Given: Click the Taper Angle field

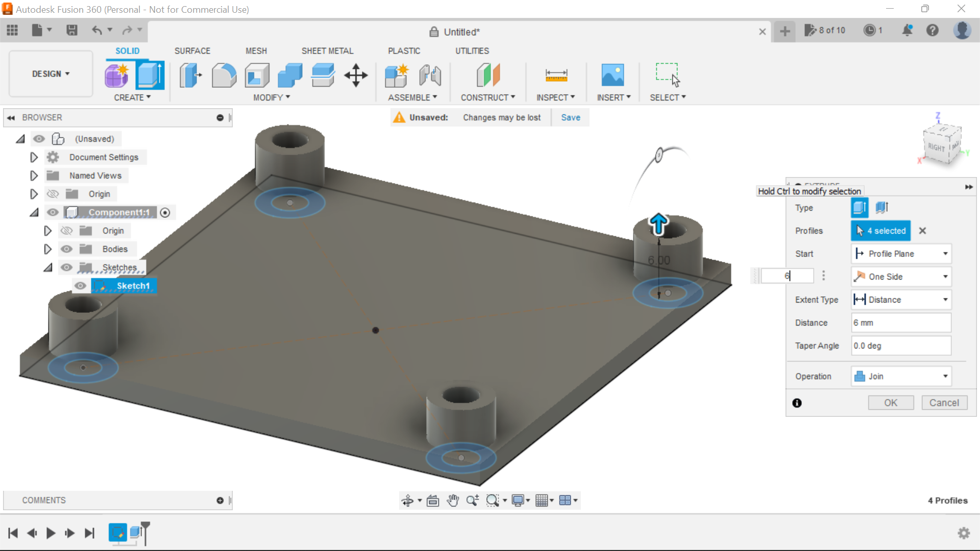Looking at the screenshot, I should [901, 346].
